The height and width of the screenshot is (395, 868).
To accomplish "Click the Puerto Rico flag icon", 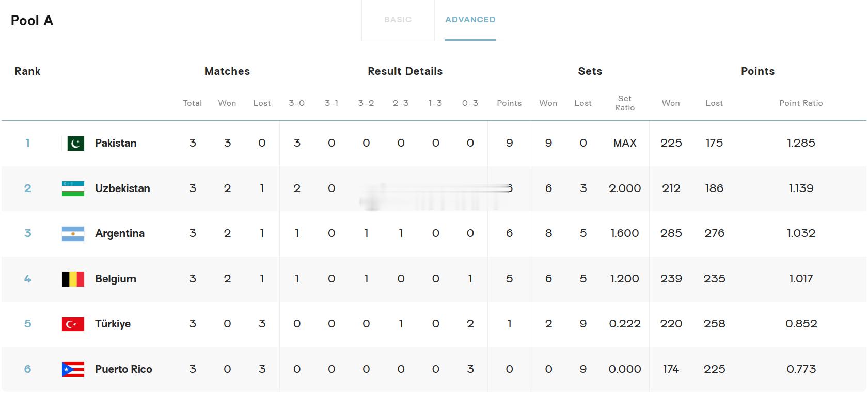I will 73,369.
